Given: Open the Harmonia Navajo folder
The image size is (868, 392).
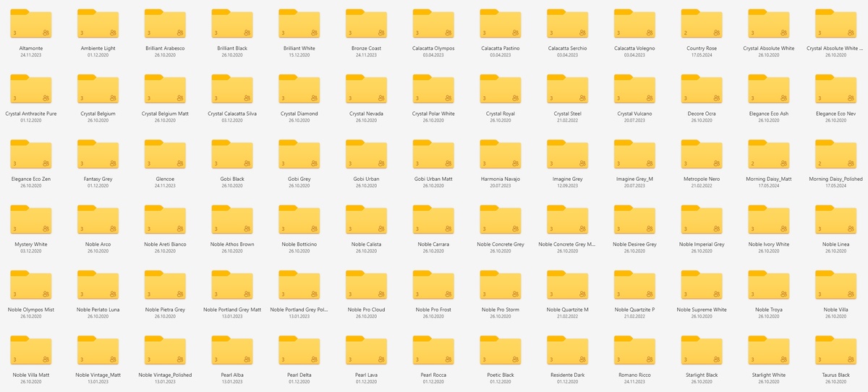Looking at the screenshot, I should click(x=501, y=154).
